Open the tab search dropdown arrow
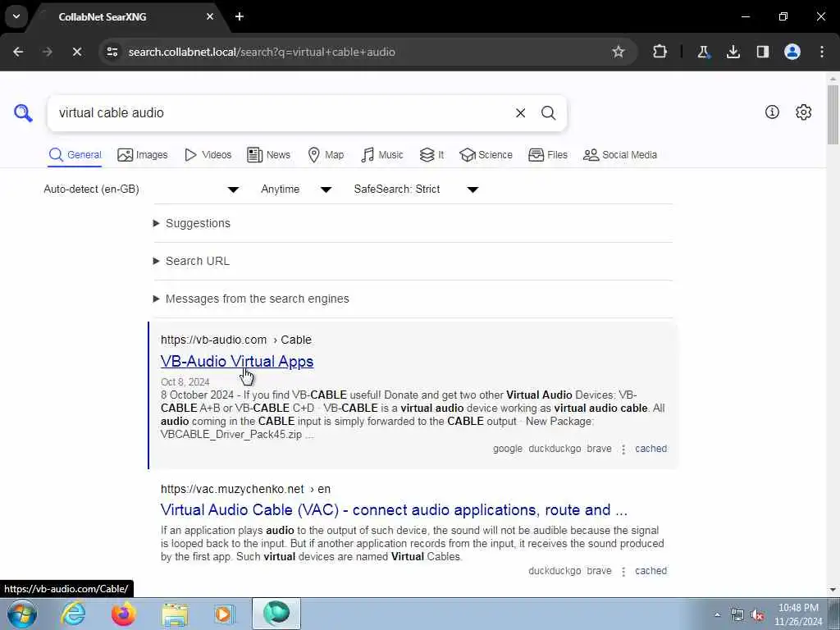 (x=16, y=16)
